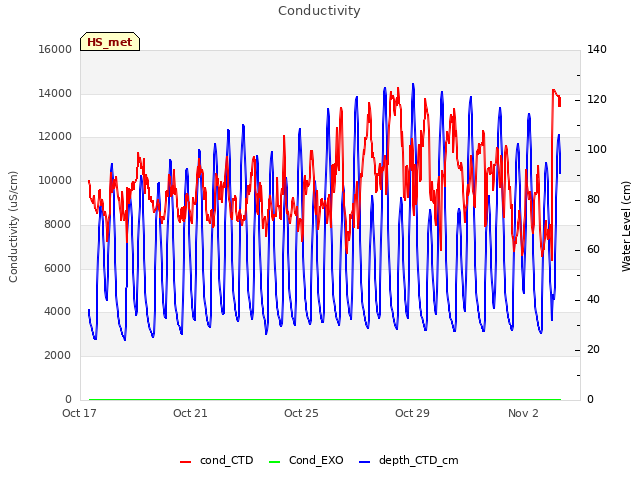
Task: Click the 10000 left axis value
Action: (55, 180)
